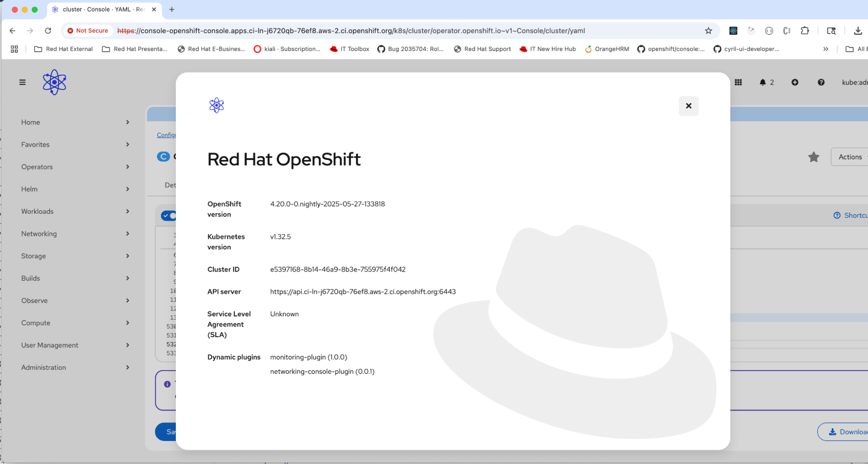This screenshot has height=464, width=868.
Task: Bookmark page with address bar star
Action: click(x=708, y=30)
